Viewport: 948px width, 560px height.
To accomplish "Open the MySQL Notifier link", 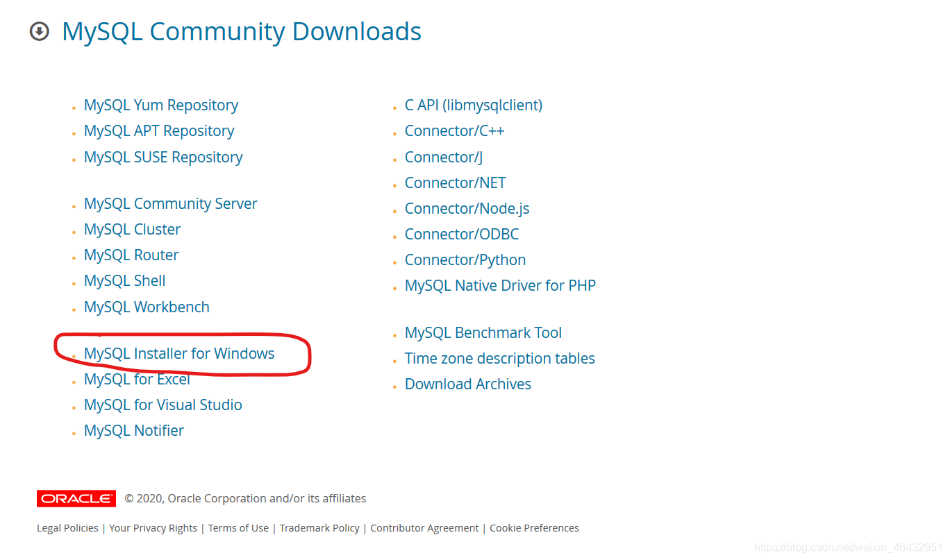I will click(134, 431).
